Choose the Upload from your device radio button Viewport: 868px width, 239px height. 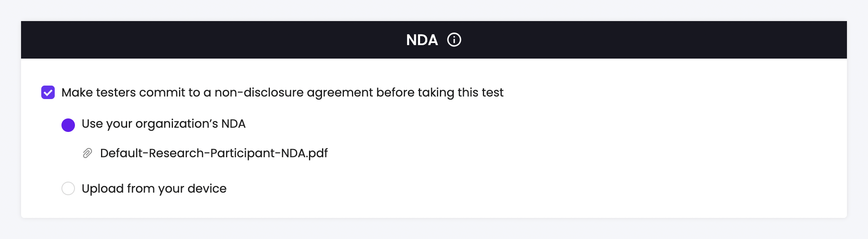tap(68, 188)
